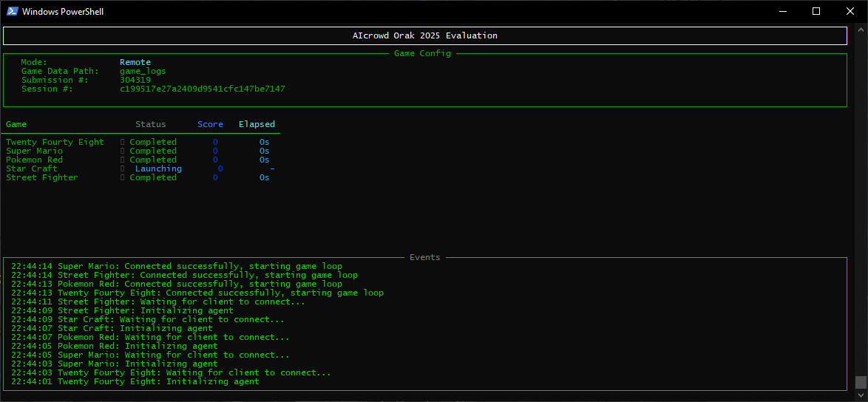This screenshot has height=402, width=868.
Task: Click the vertical scrollbar thumb
Action: pyautogui.click(x=861, y=382)
